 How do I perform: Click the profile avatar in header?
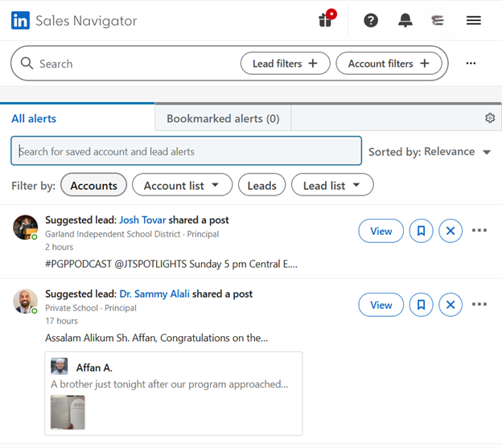[x=438, y=20]
